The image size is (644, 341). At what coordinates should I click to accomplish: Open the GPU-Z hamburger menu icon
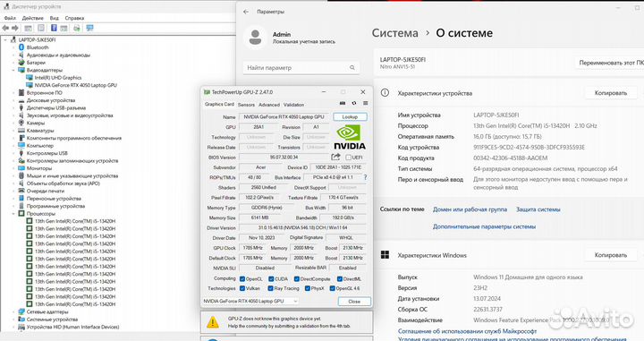click(x=365, y=103)
